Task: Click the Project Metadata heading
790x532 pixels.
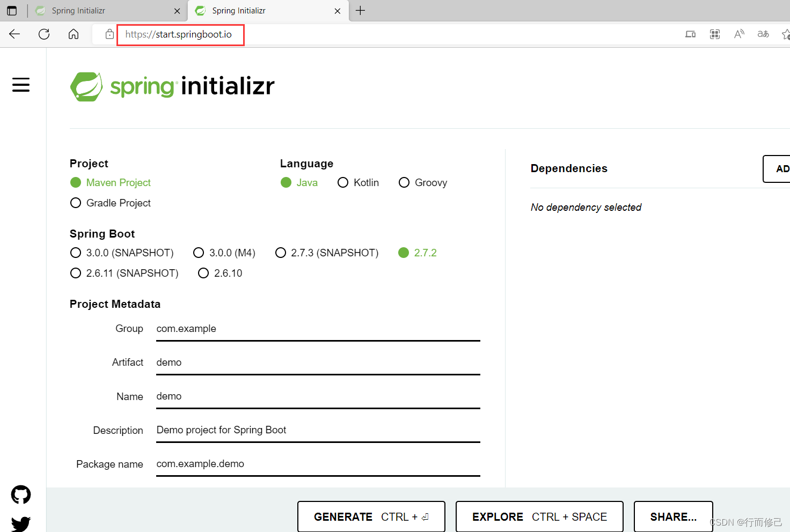Action: 115,304
